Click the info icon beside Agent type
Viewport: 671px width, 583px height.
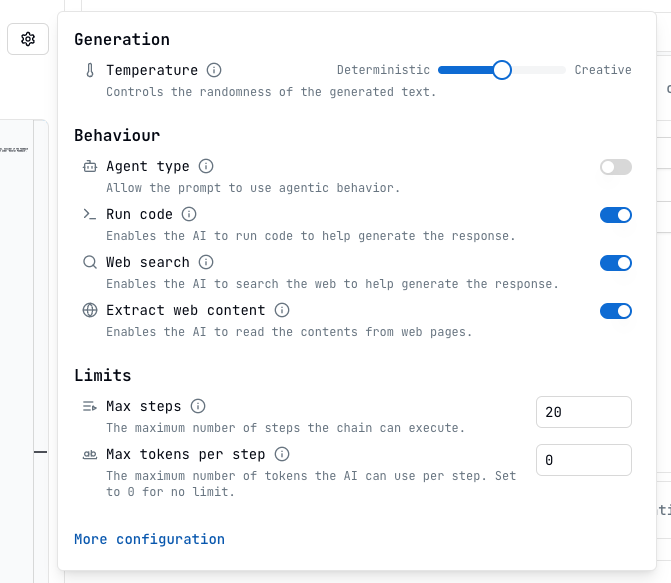point(206,166)
